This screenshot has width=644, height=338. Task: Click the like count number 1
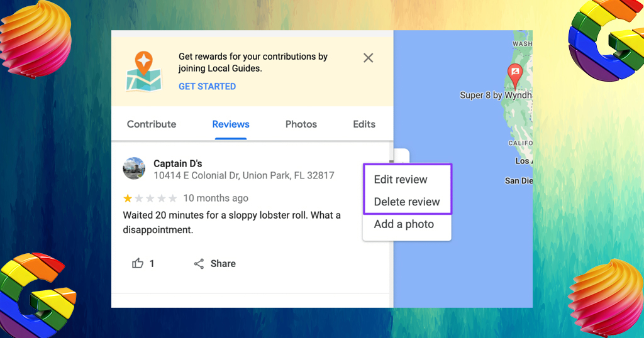click(x=152, y=264)
